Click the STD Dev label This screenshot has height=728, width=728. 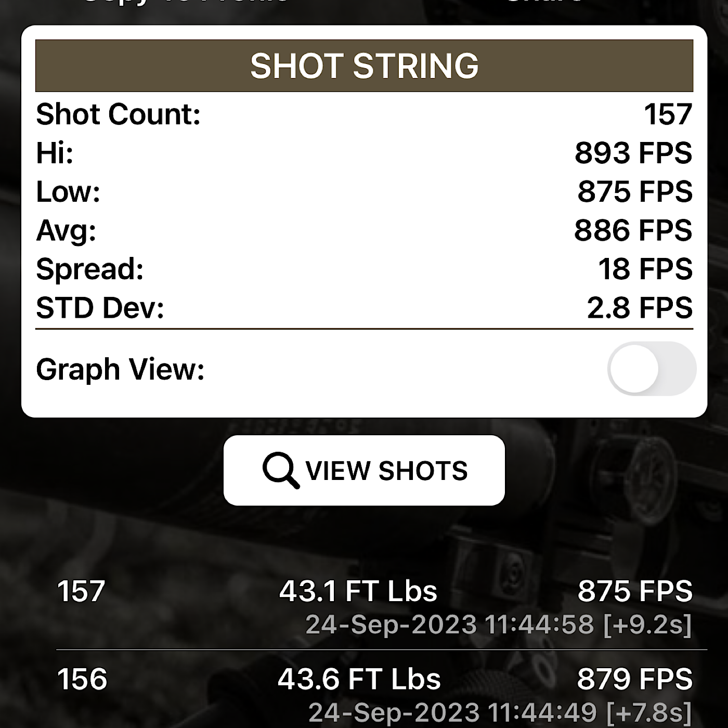tap(100, 308)
